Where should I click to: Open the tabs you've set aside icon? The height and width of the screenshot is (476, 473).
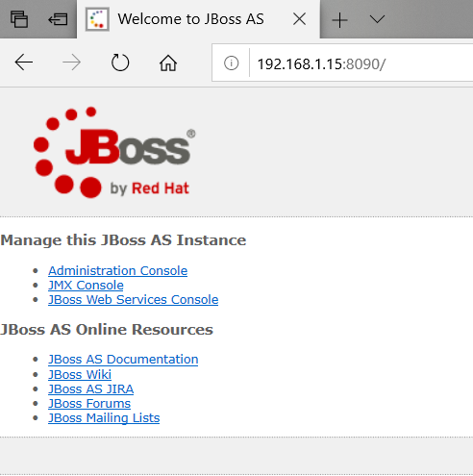pos(19,19)
